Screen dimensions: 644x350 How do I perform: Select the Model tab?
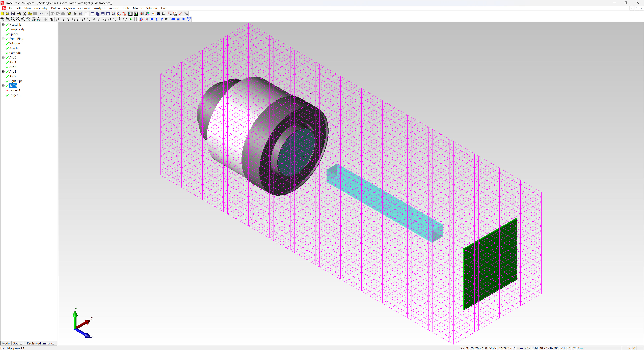pos(6,343)
